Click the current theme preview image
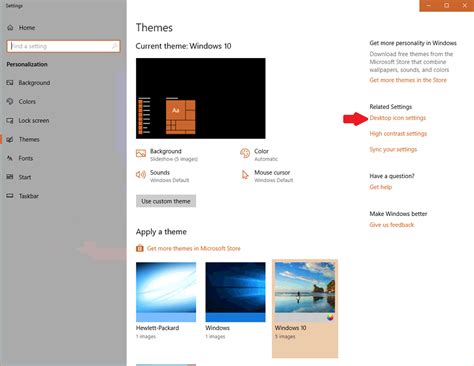474x366 pixels. 201,98
